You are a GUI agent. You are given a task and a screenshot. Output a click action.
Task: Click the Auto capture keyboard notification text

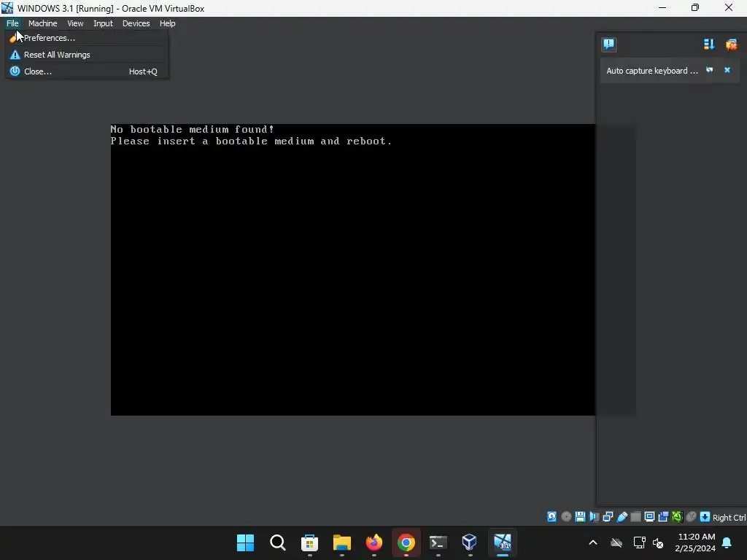pyautogui.click(x=651, y=71)
